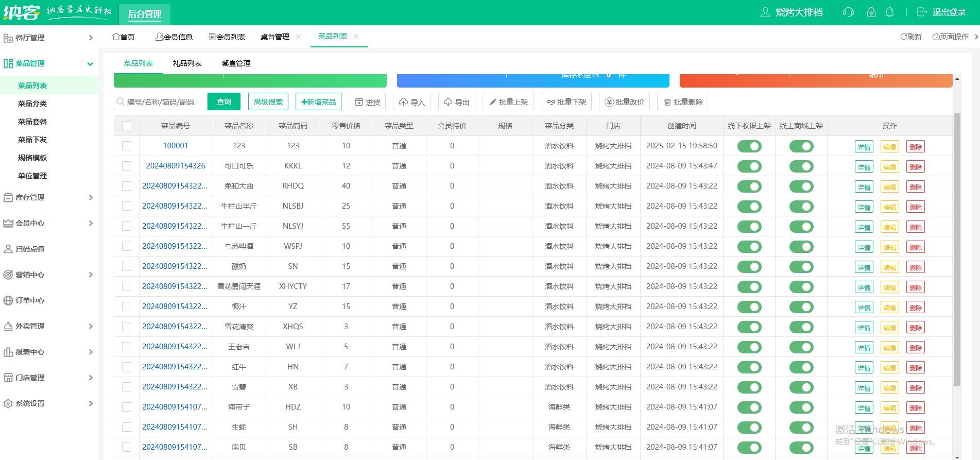Expand the 会员中心 menu chevron

coord(91,223)
